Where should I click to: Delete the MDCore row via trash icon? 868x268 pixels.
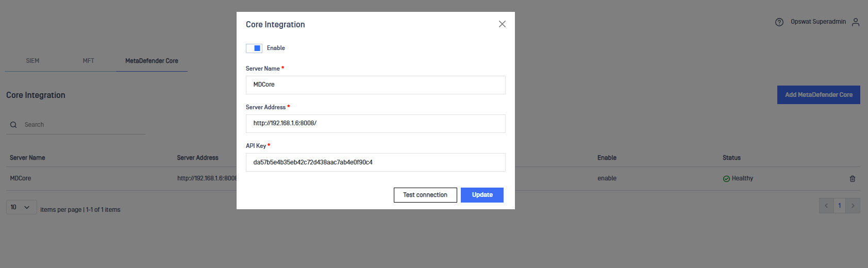coord(853,179)
